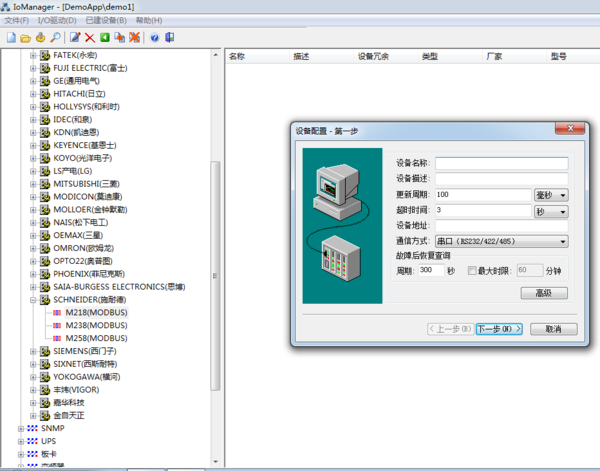Viewport: 600px width, 471px height.
Task: Click the 上一步(B) button
Action: [x=450, y=329]
